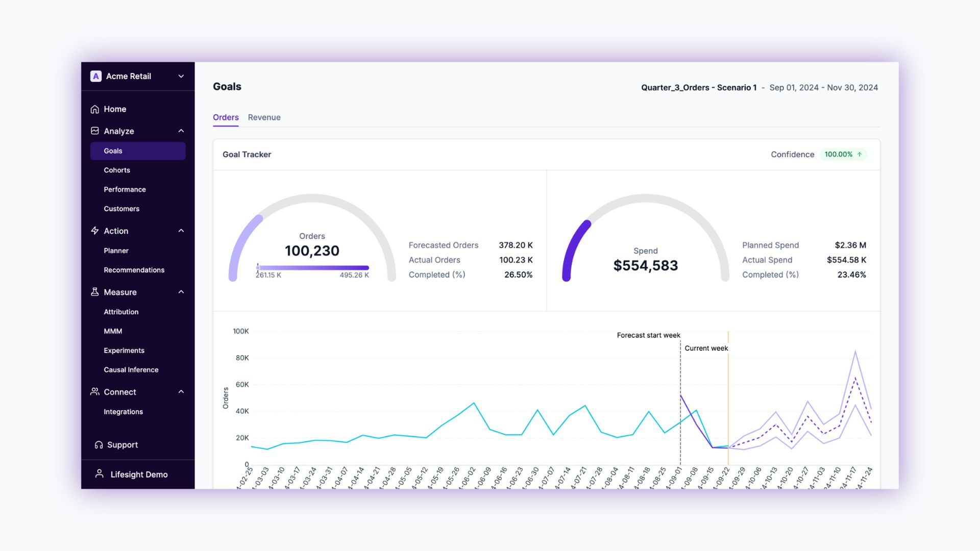
Task: Collapse the Connect section chevron
Action: [181, 392]
